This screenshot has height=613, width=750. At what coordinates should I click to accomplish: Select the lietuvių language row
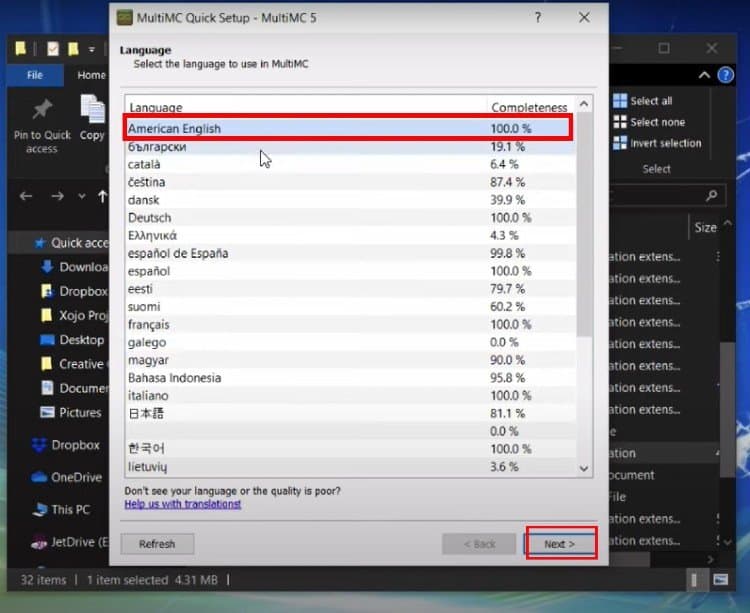click(x=351, y=467)
